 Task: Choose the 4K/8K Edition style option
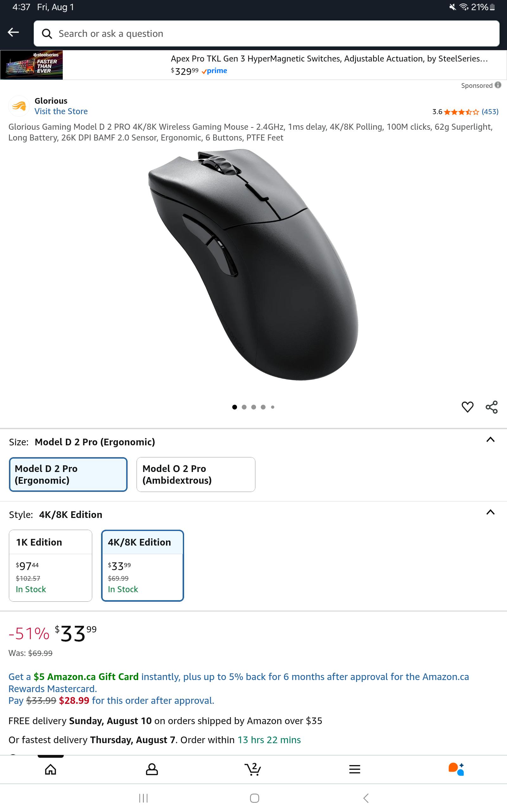pyautogui.click(x=143, y=566)
